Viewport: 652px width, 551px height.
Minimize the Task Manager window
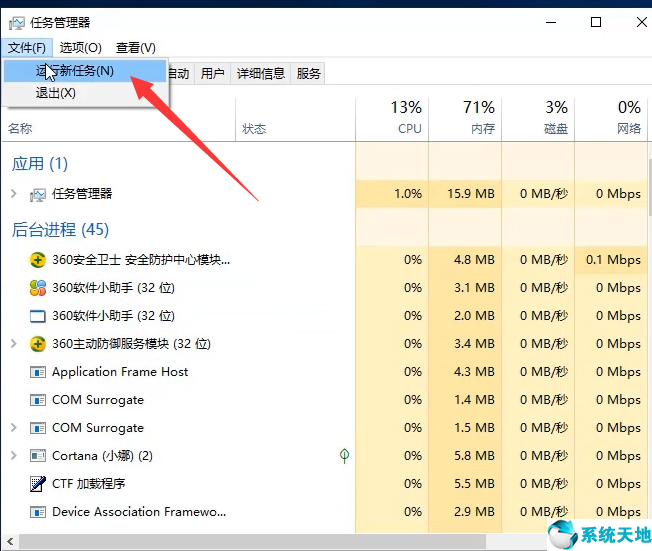tap(551, 22)
